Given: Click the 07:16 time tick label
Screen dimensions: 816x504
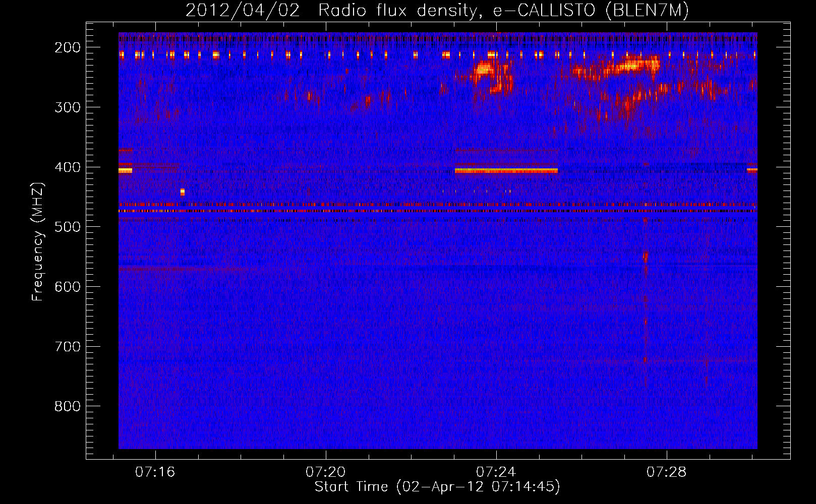Looking at the screenshot, I should tap(155, 472).
